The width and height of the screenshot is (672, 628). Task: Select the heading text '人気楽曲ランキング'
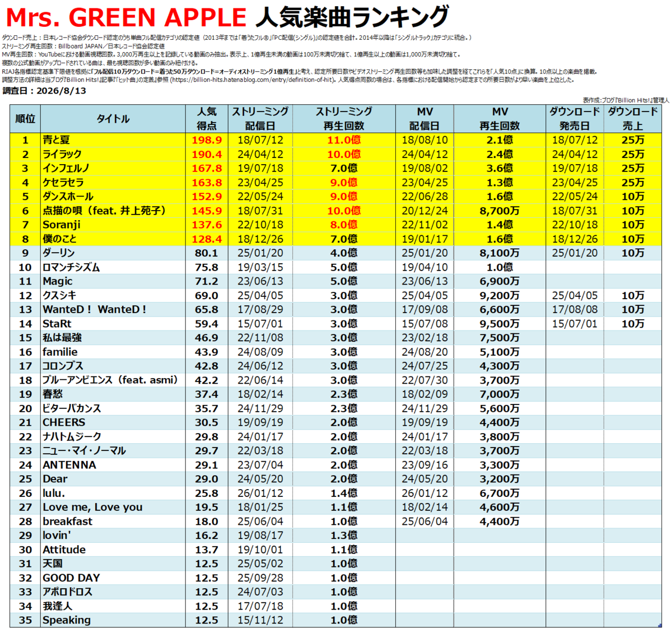pyautogui.click(x=352, y=17)
